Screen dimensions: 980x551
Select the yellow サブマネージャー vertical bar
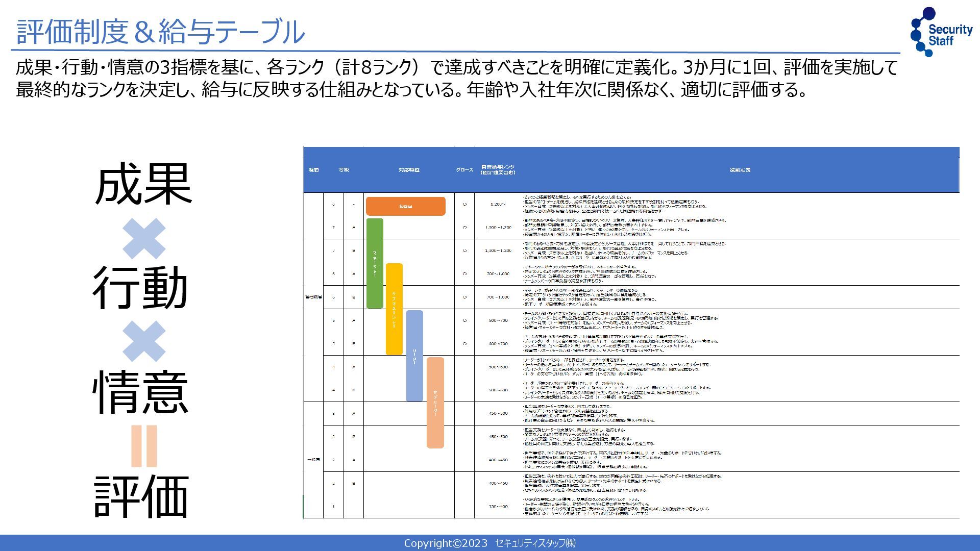(394, 309)
